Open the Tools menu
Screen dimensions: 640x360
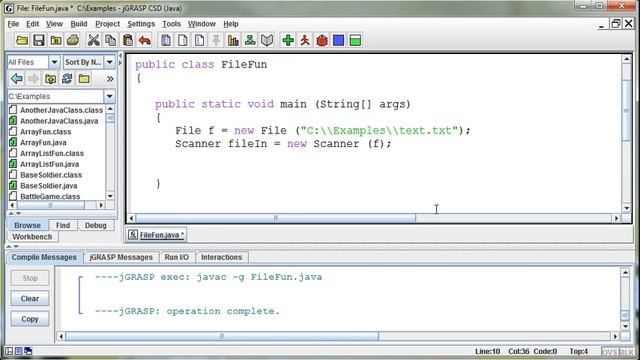171,24
